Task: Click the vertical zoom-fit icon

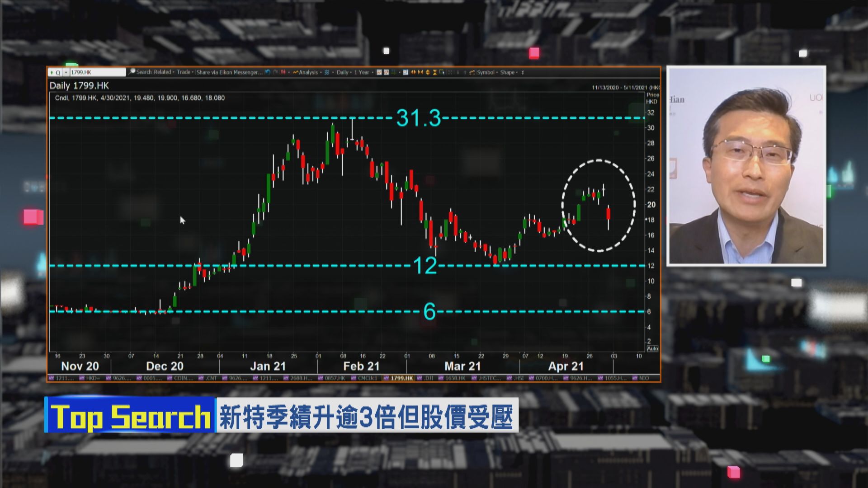Action: tap(428, 72)
